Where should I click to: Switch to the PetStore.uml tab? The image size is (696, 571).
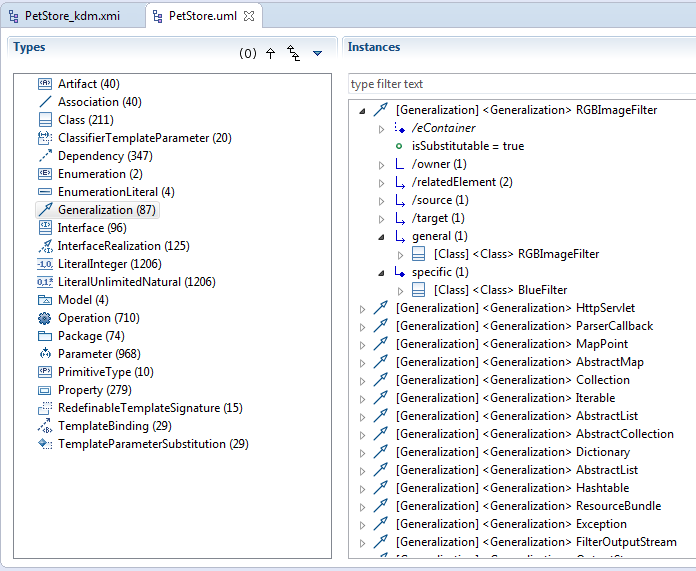195,16
